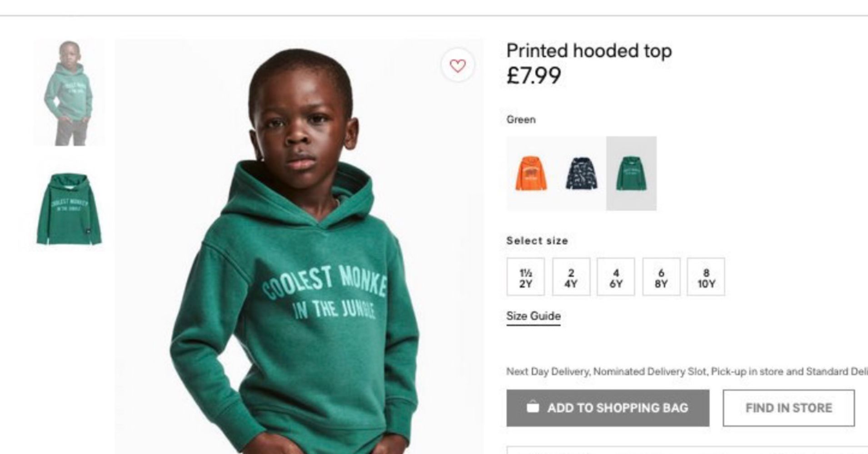Click the 'Green' colour name label

(x=521, y=120)
